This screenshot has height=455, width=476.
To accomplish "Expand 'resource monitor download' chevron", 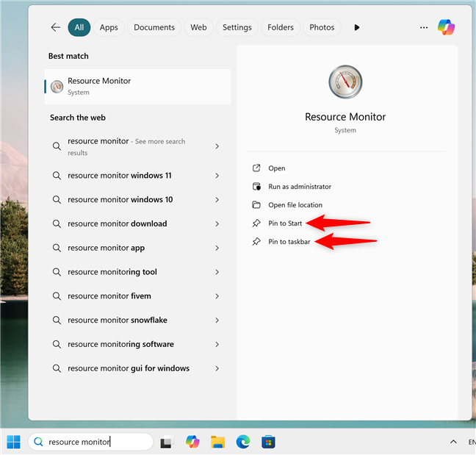I will [x=217, y=224].
